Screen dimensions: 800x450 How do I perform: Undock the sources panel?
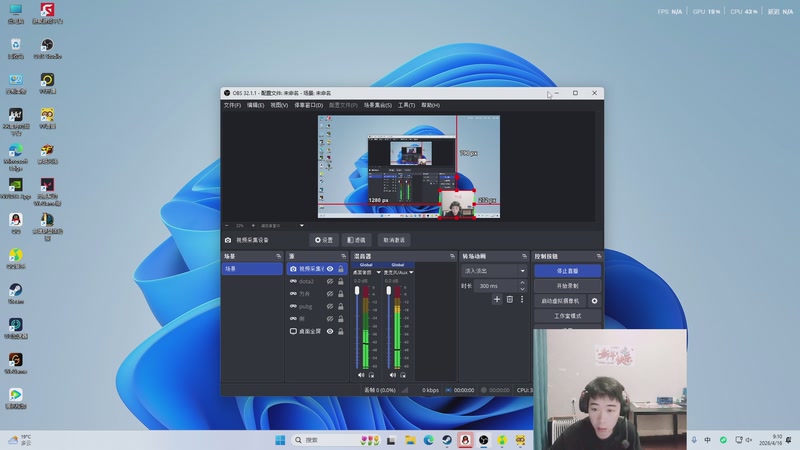pos(343,256)
